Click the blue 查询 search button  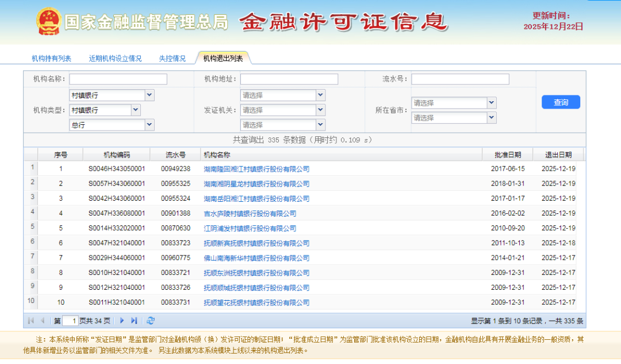click(561, 102)
